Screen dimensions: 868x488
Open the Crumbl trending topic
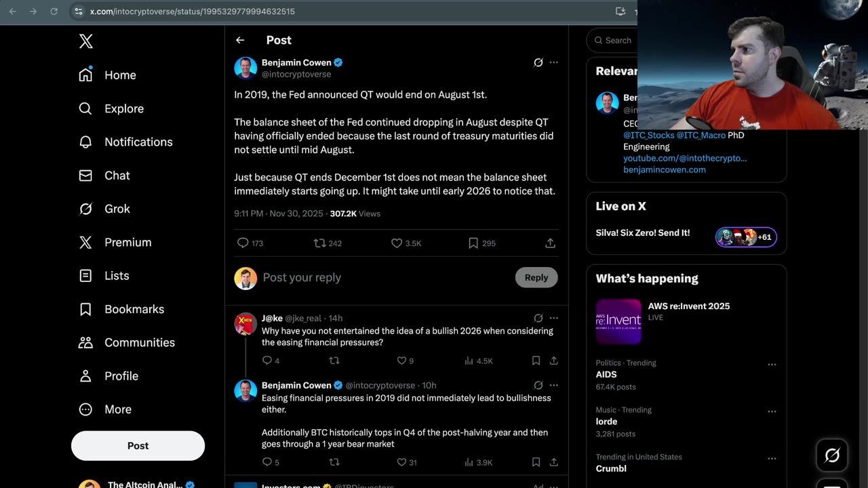pos(611,468)
